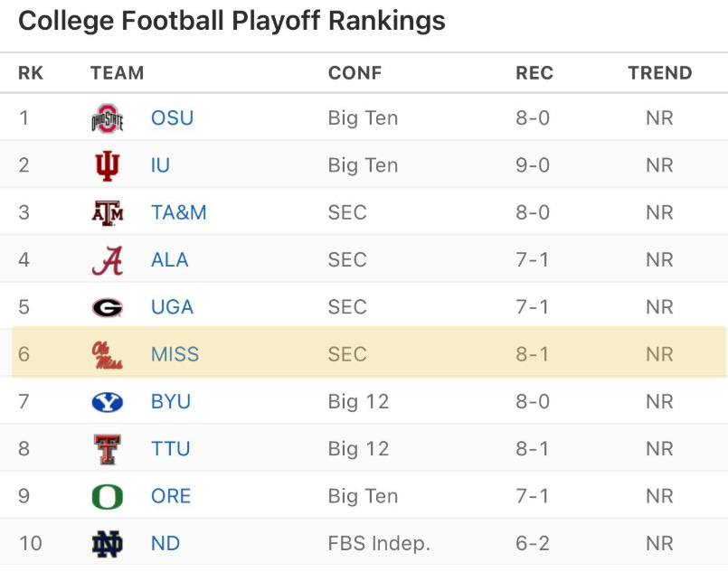The width and height of the screenshot is (728, 581).
Task: Open the BYU team link
Action: [x=171, y=401]
